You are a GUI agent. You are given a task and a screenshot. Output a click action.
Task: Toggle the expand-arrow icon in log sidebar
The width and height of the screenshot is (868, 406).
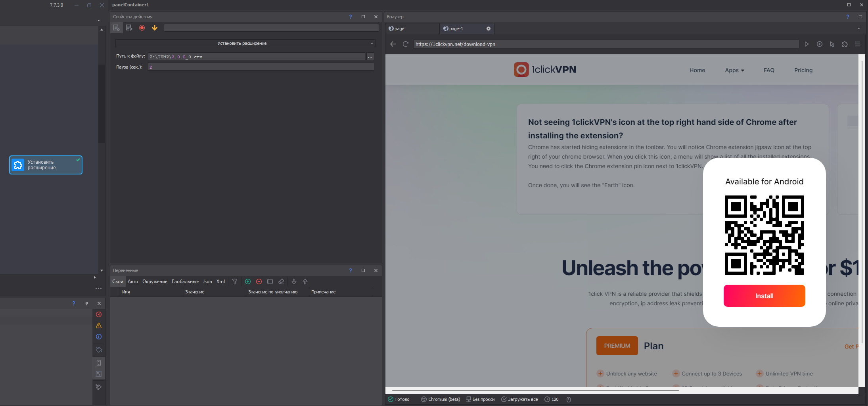99,374
